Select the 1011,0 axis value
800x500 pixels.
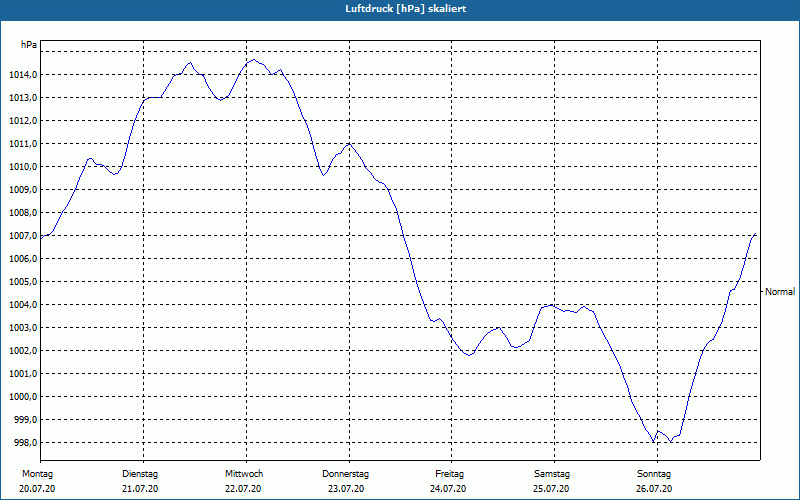[x=23, y=144]
